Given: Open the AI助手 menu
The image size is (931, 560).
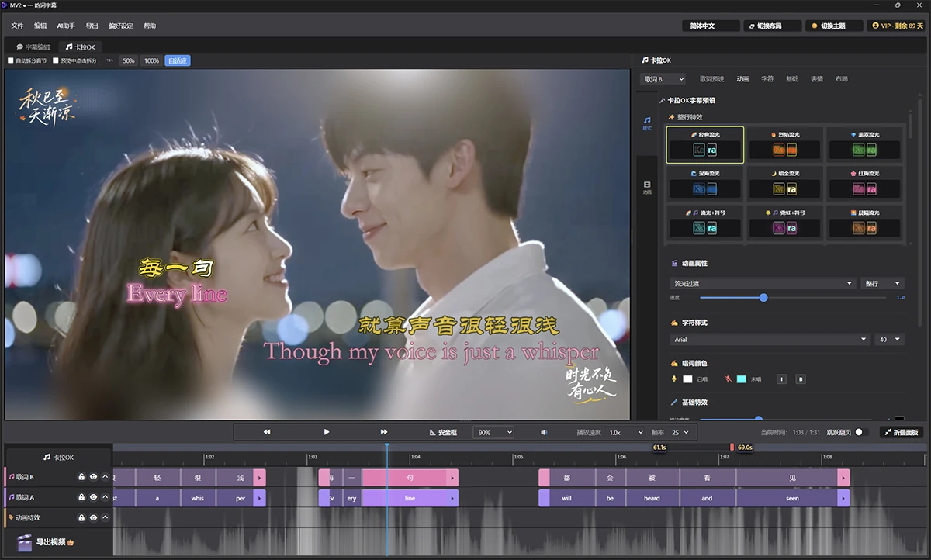Looking at the screenshot, I should point(66,26).
